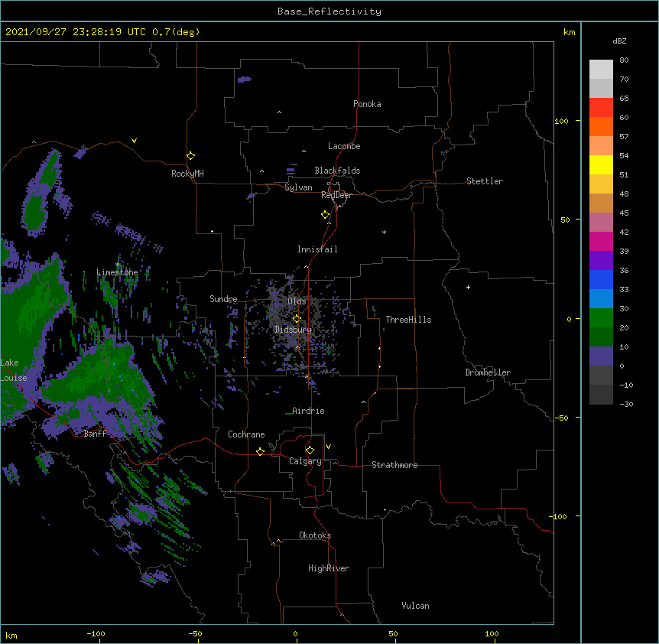Click the Blackfalds label
This screenshot has height=644, width=659.
point(337,171)
